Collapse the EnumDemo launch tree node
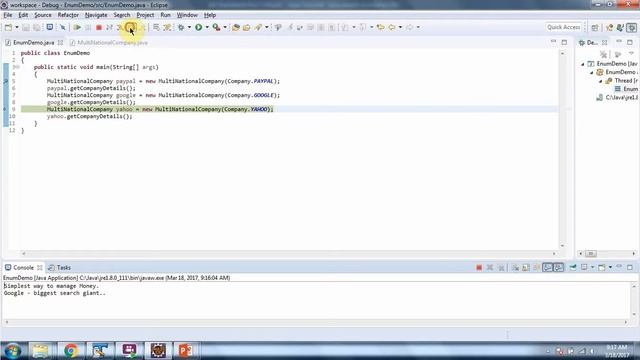640x360 pixels. (583, 64)
